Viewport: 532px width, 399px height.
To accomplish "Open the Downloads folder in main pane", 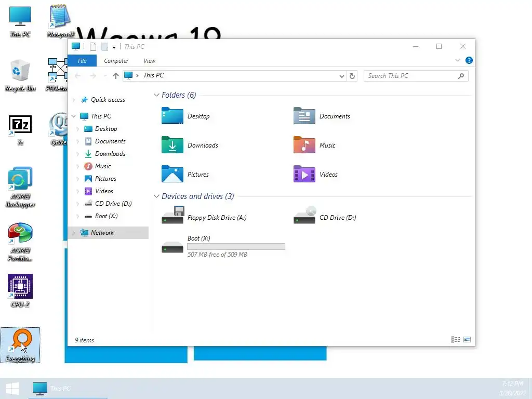I will point(190,145).
